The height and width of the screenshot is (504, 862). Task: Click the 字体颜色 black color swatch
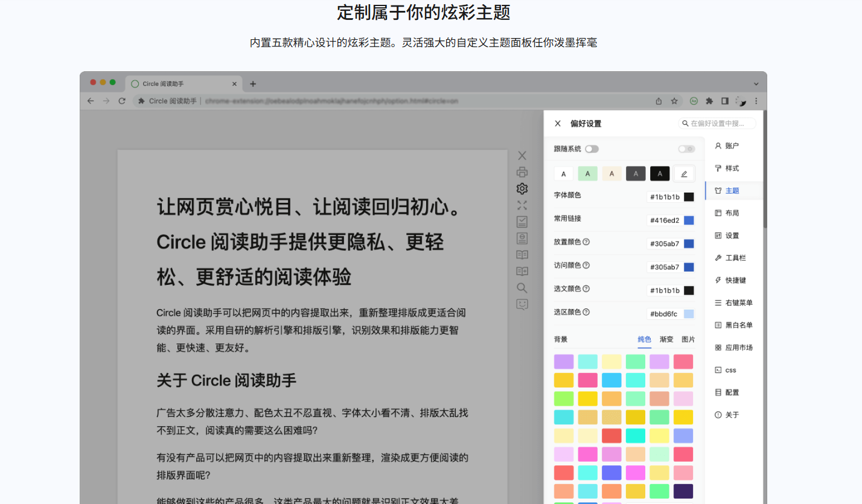[x=689, y=197]
